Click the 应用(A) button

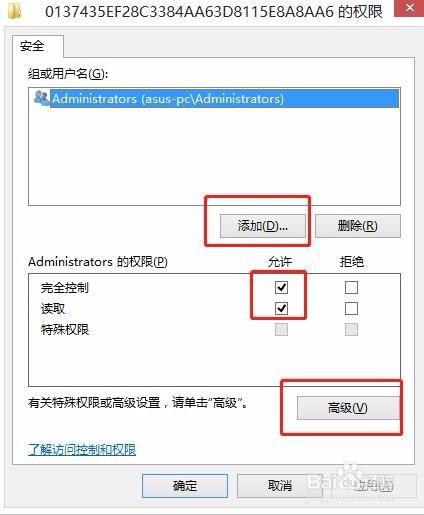pyautogui.click(x=373, y=486)
